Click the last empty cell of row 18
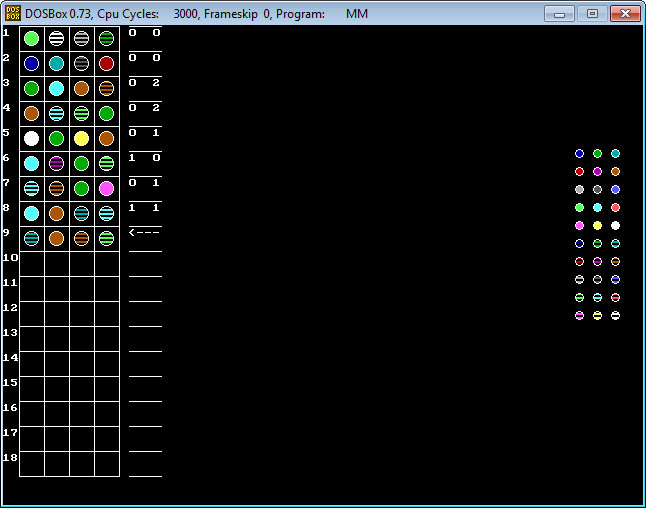This screenshot has height=508, width=646. [107, 463]
